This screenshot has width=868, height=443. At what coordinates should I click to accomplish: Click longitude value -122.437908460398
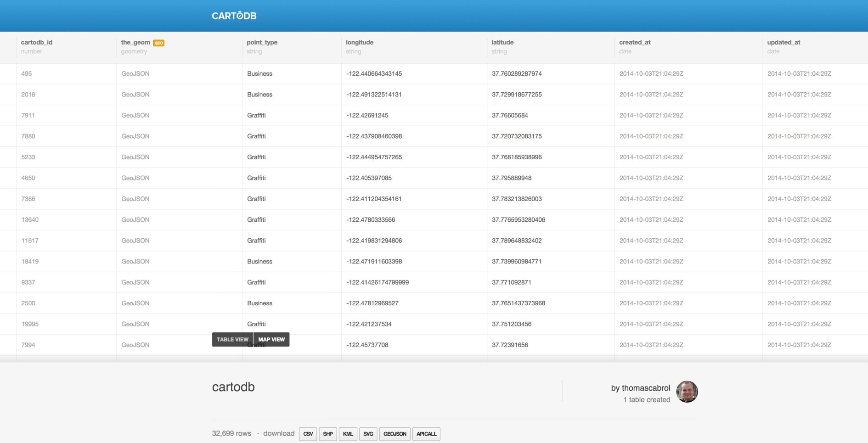tap(374, 136)
